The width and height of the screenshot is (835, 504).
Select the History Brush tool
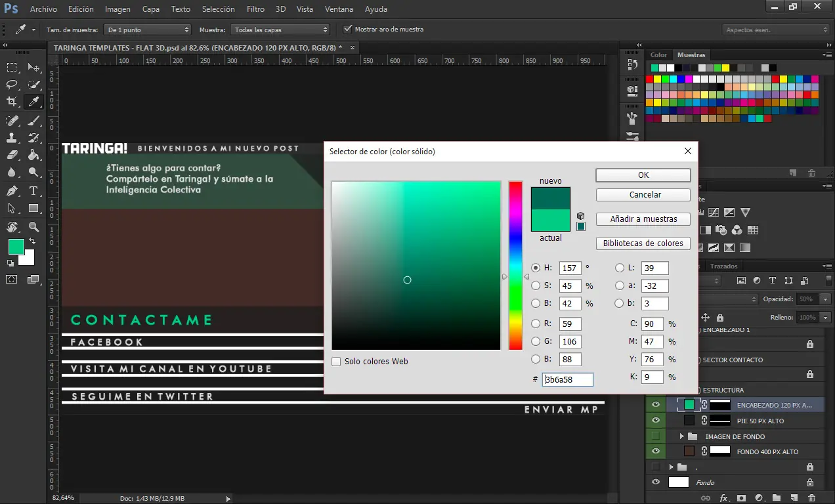(33, 138)
